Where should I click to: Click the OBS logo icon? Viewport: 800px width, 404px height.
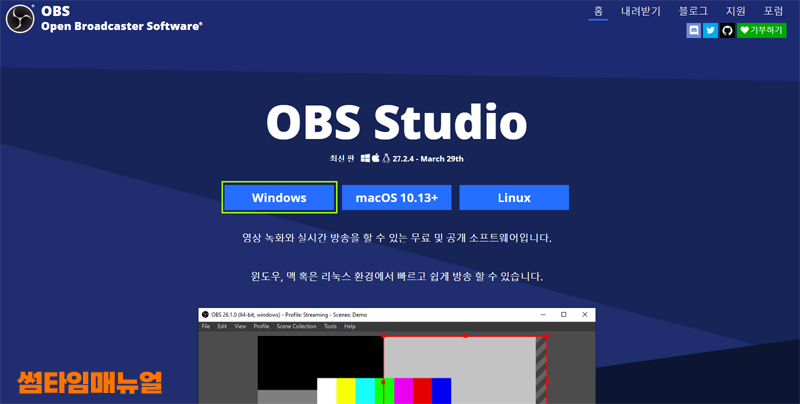(20, 19)
